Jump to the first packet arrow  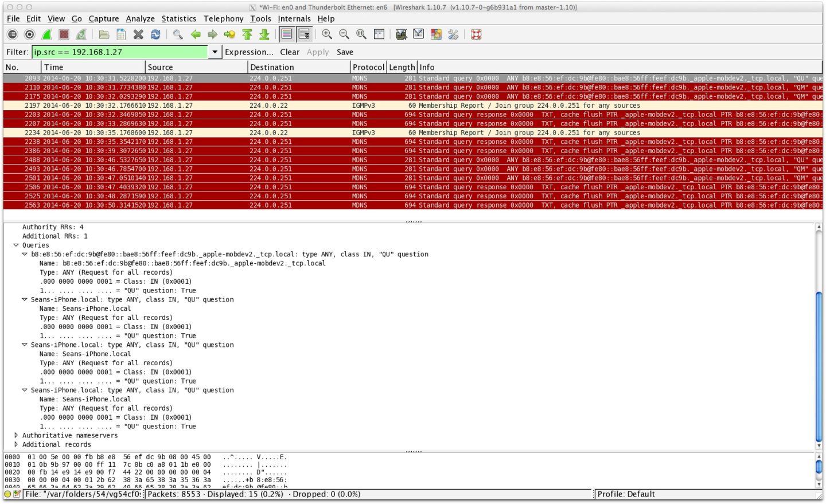pos(247,34)
